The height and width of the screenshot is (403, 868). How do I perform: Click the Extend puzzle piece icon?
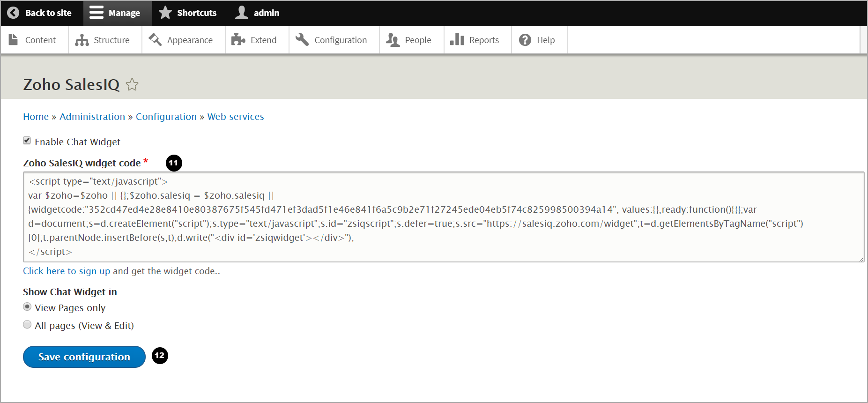point(238,40)
